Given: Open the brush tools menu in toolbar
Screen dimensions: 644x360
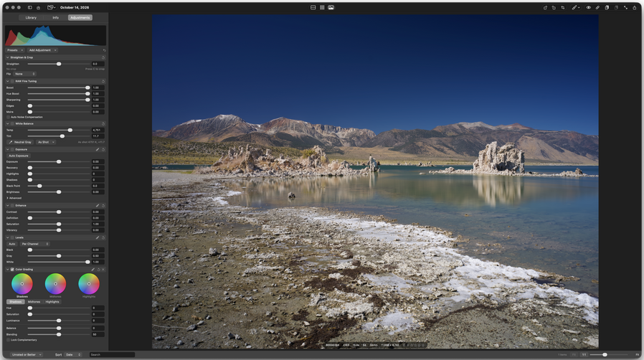Looking at the screenshot, I should click(x=576, y=7).
